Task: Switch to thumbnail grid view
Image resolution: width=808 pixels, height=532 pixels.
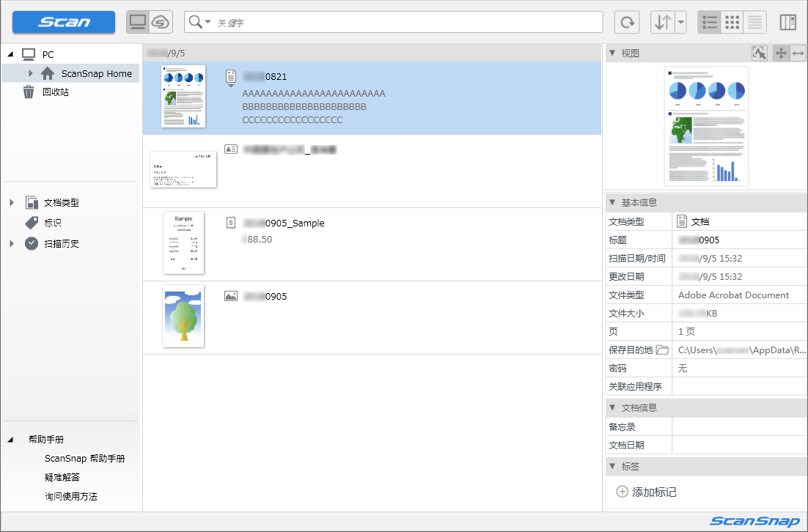Action: (732, 22)
